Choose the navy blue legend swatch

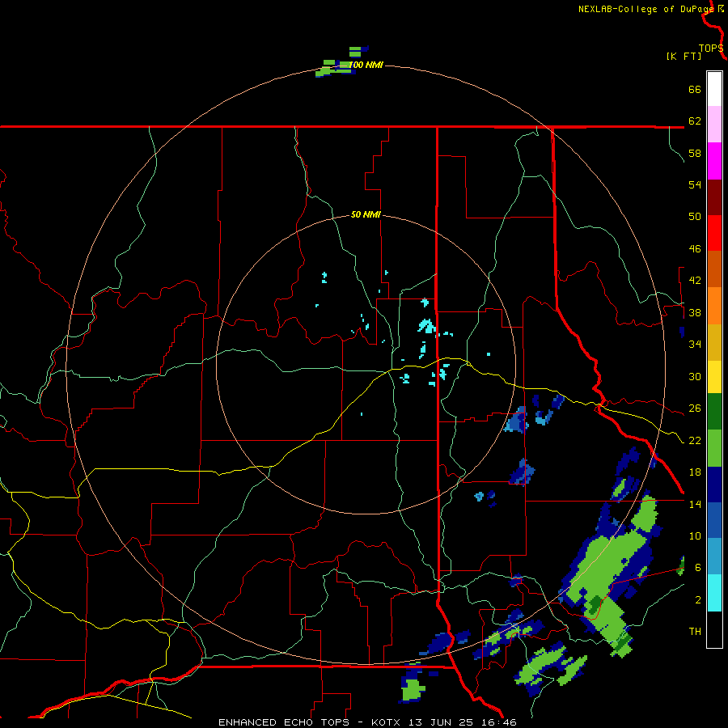pos(714,485)
